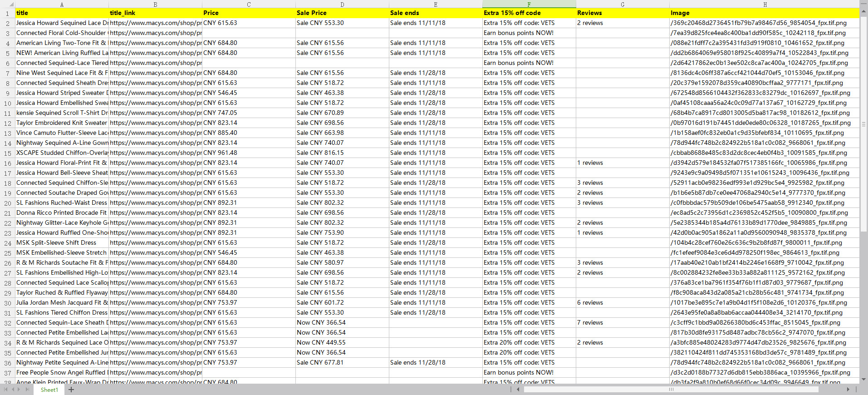Viewport: 868px width, 395px height.
Task: Select price cell 'CNY 747.05'
Action: pos(249,113)
